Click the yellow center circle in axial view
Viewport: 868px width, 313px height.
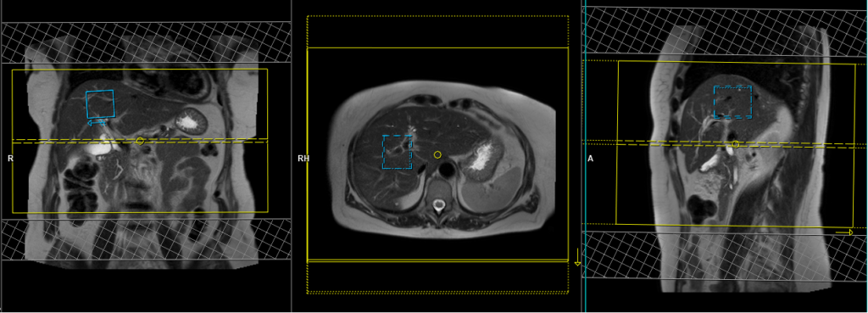(x=437, y=154)
